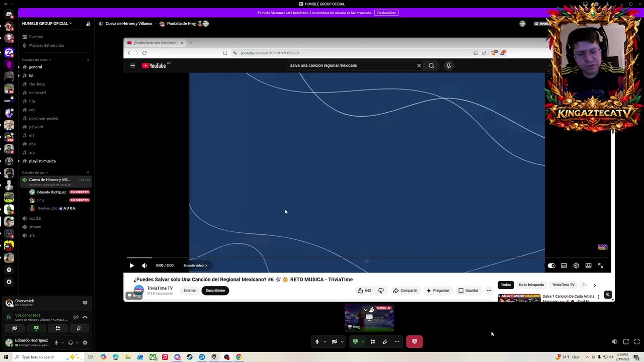644x362 pixels.
Task: Open TriviaTime TV channel link
Action: (x=160, y=288)
